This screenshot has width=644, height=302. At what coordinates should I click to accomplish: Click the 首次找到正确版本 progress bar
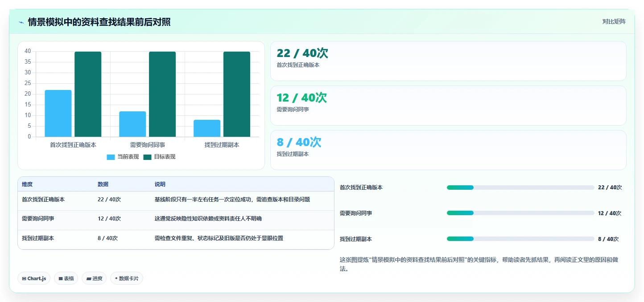(520, 188)
